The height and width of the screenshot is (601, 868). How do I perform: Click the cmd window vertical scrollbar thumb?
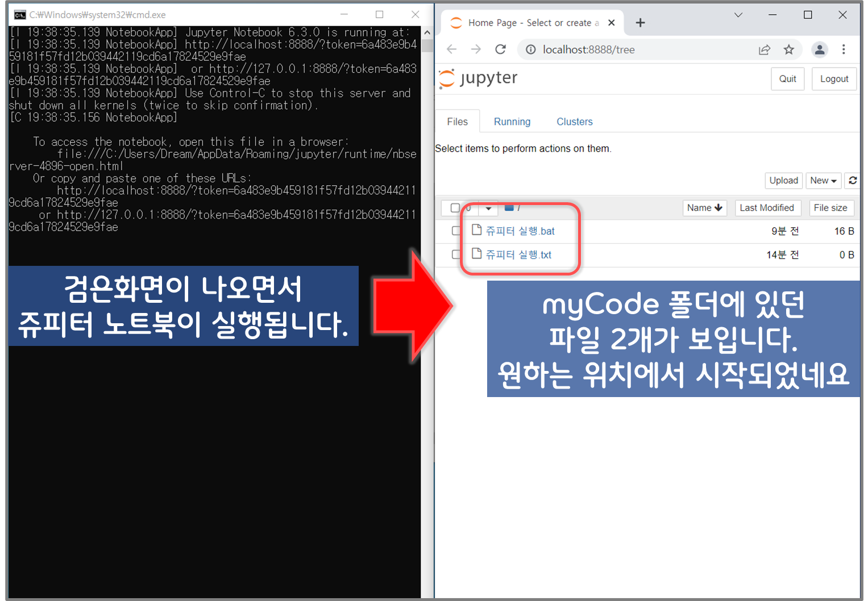[427, 45]
